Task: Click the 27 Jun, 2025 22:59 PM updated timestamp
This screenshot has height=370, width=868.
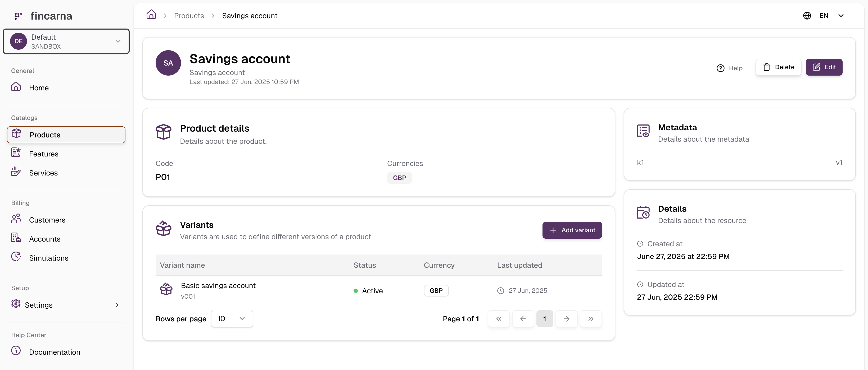Action: [x=677, y=297]
